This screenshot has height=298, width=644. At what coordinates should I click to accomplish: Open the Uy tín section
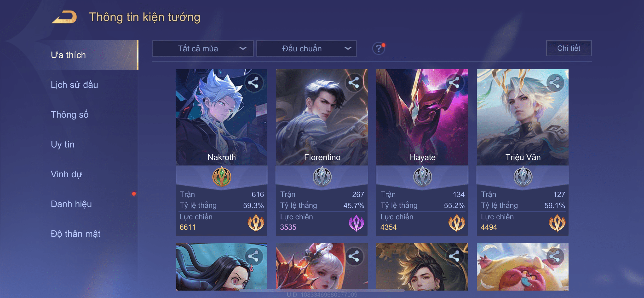click(63, 144)
